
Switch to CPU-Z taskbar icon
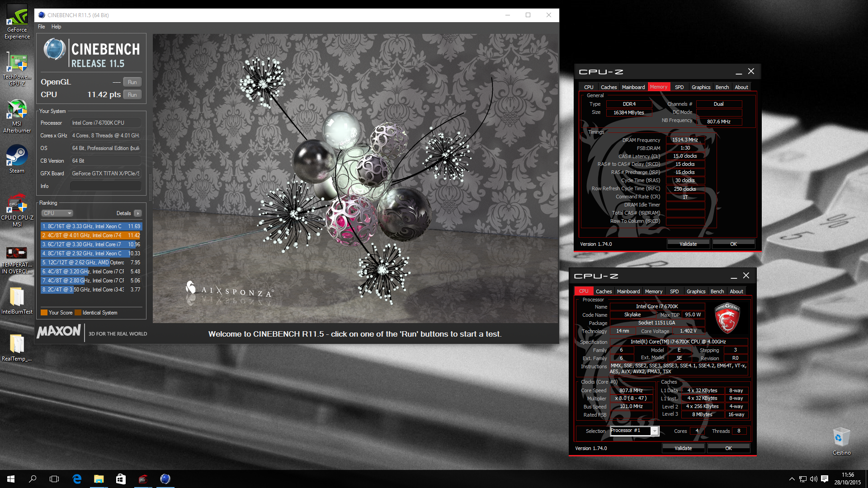pos(143,479)
